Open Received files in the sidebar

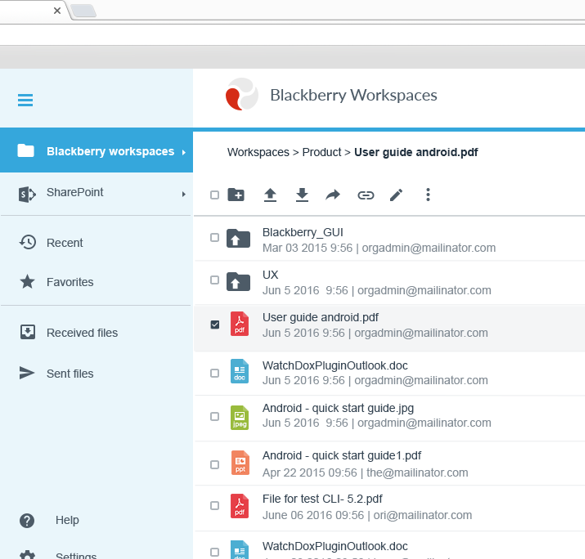pyautogui.click(x=82, y=332)
